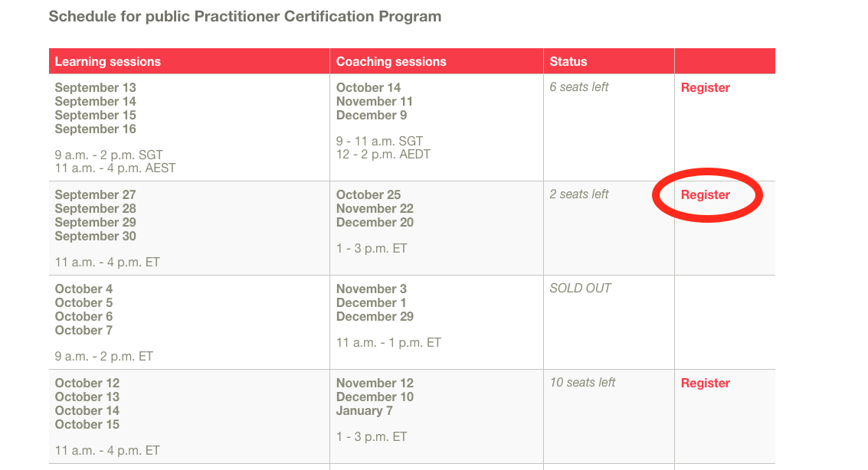Select the September 30 learning date

pos(95,236)
